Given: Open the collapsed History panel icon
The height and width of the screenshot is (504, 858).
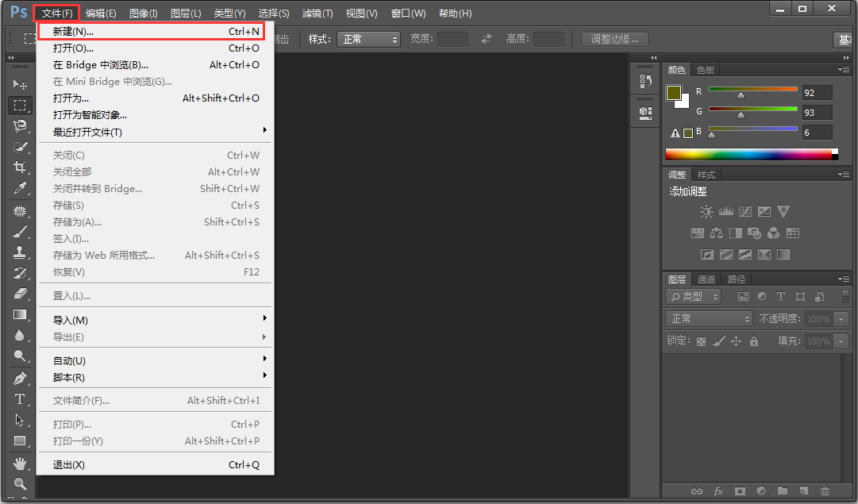Looking at the screenshot, I should (x=646, y=82).
